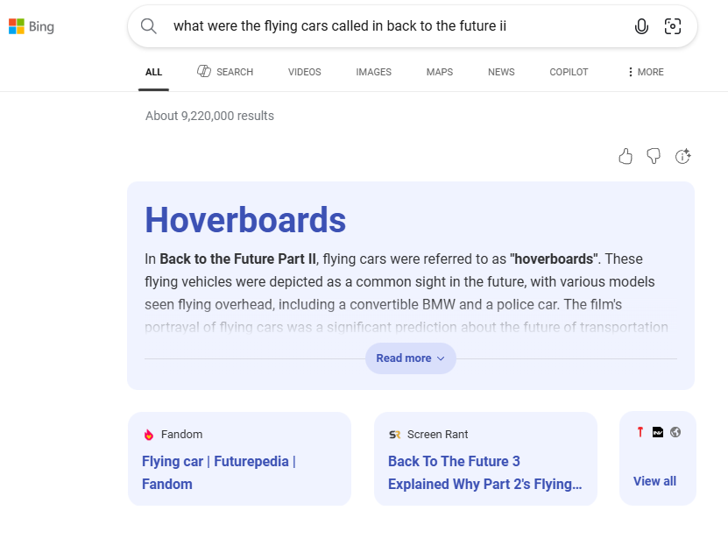Click the 'Fandom' source name
Viewport: 728px width, 560px height.
click(181, 435)
